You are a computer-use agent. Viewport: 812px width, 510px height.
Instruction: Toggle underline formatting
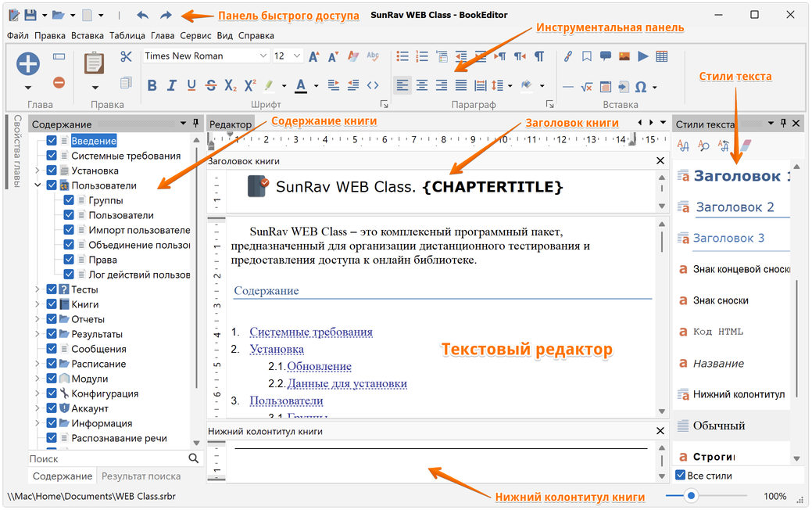[x=191, y=85]
